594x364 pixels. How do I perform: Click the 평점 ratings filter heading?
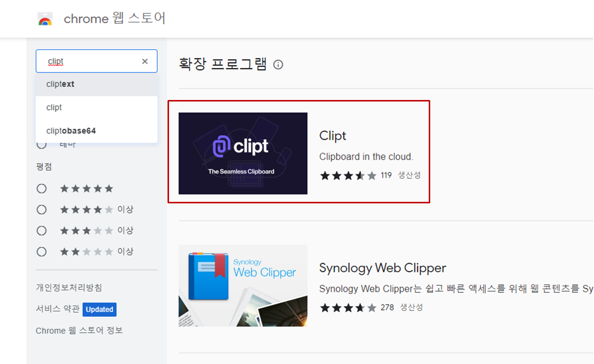(44, 167)
